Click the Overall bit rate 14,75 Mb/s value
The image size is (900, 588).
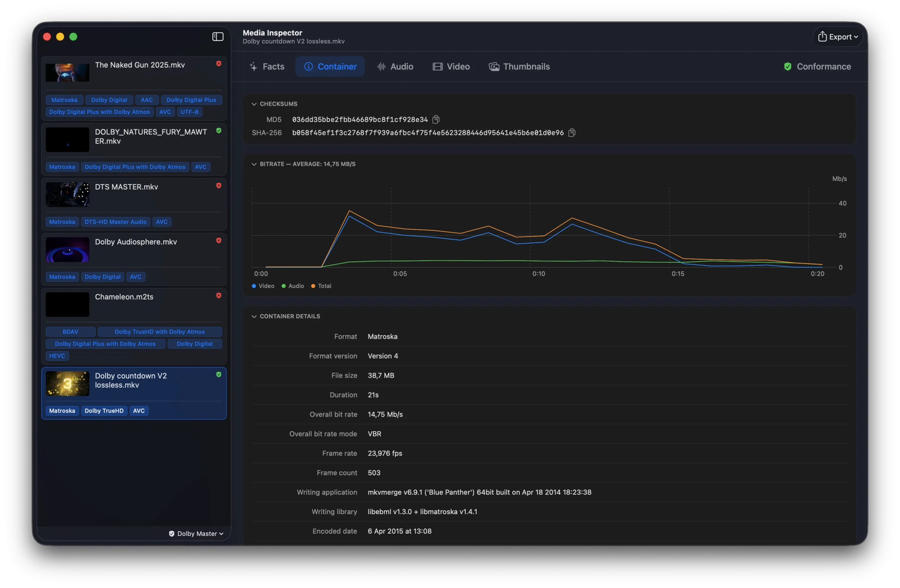tap(385, 414)
